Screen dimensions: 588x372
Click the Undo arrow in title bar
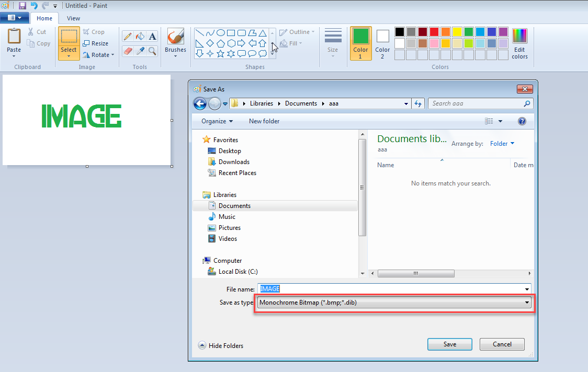[x=34, y=6]
